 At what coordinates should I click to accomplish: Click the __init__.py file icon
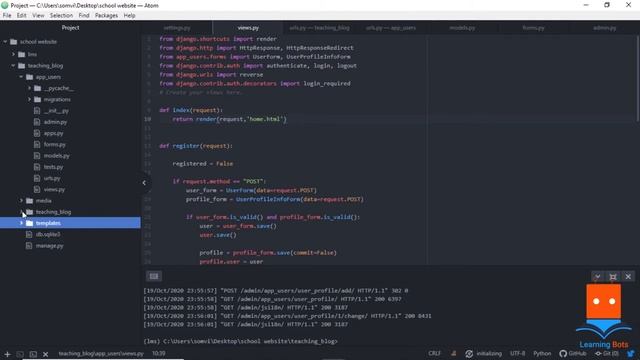click(x=37, y=111)
